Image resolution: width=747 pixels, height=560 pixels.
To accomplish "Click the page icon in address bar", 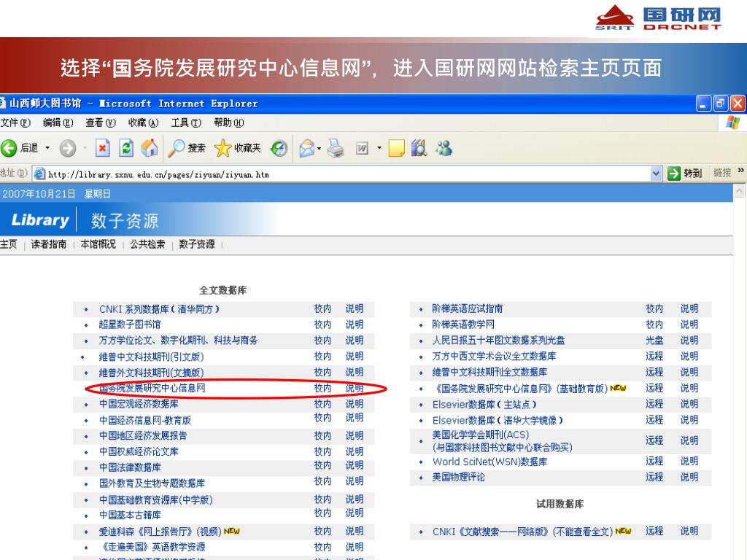I will point(40,174).
